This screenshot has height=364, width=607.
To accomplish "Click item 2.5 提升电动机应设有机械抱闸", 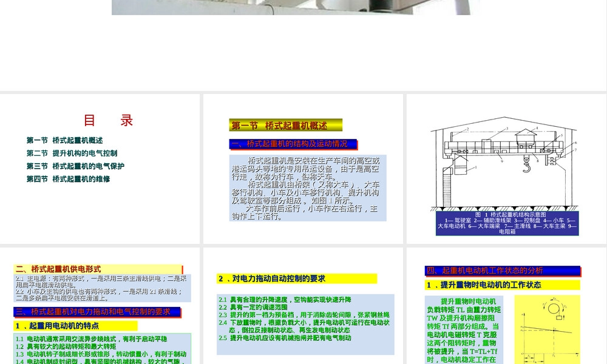I will (x=285, y=338).
